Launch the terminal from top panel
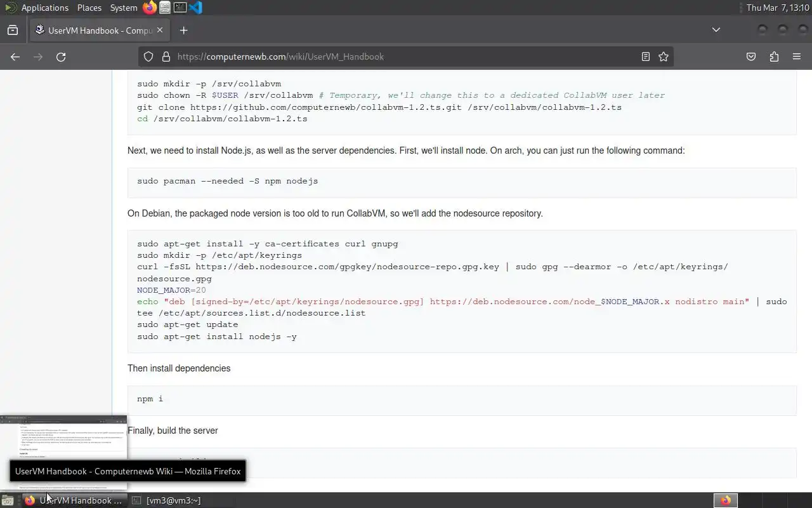812x508 pixels. click(180, 8)
